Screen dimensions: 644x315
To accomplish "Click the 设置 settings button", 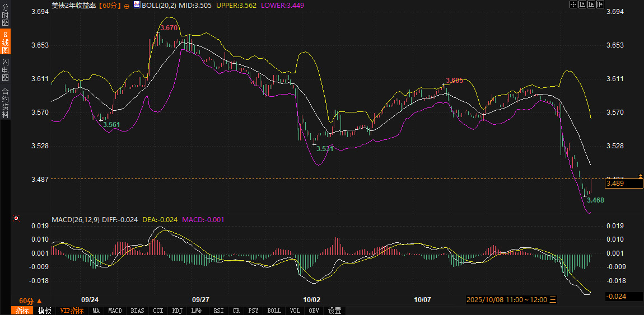I will (x=335, y=311).
